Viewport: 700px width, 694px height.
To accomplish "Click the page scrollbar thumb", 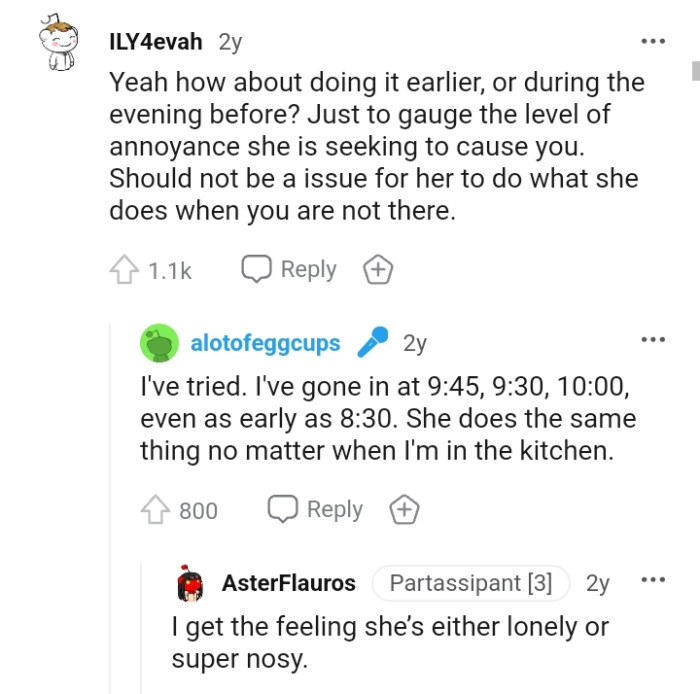I will (x=694, y=70).
